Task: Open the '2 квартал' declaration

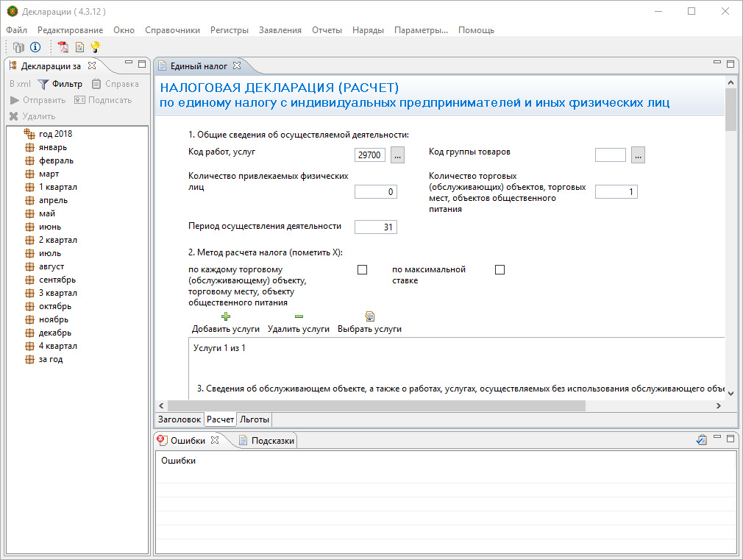Action: tap(57, 240)
